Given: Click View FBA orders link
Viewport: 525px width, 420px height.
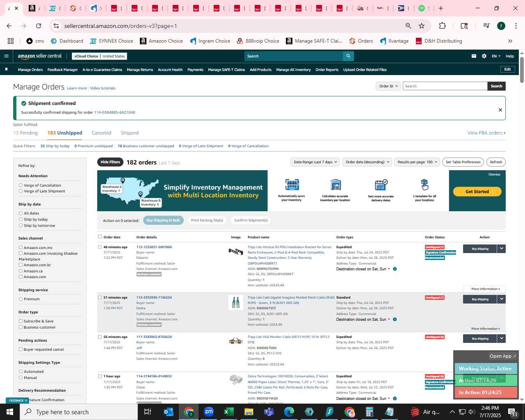Looking at the screenshot, I should click(x=486, y=133).
